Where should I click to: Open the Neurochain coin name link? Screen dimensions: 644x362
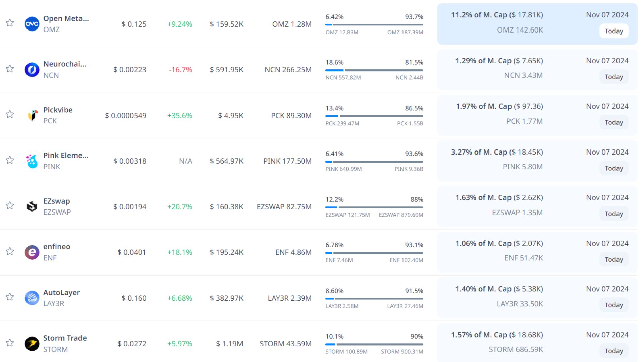65,64
